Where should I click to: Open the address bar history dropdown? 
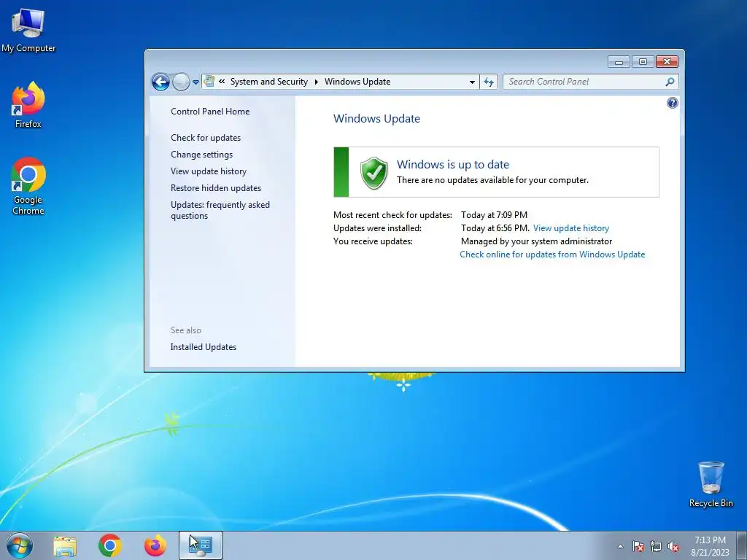(472, 82)
